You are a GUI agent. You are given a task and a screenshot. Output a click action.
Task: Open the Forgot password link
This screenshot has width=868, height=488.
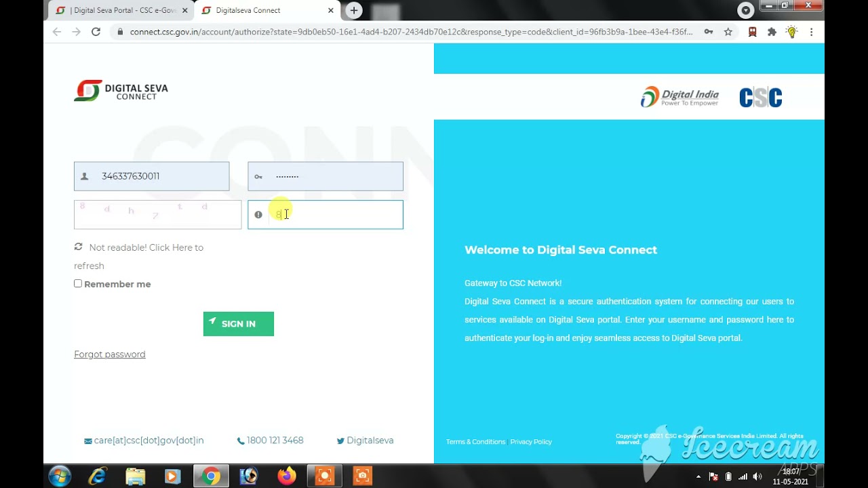[x=110, y=354]
